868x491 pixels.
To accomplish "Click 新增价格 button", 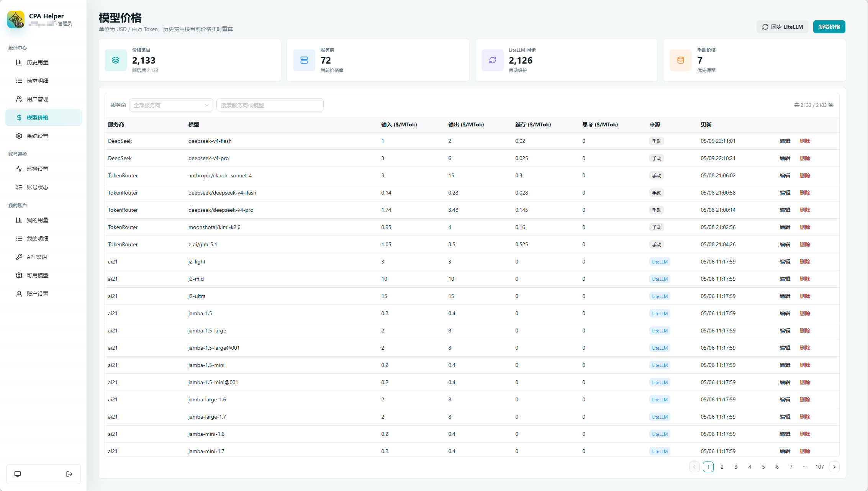I will pos(829,27).
